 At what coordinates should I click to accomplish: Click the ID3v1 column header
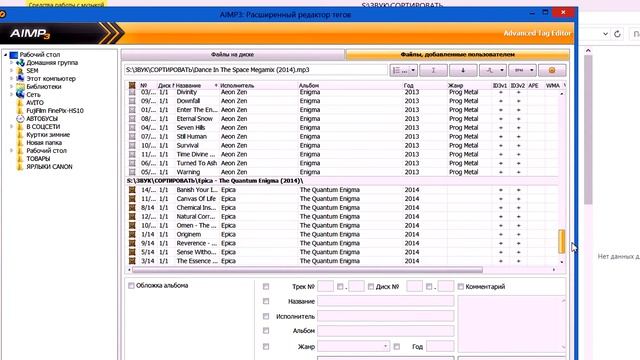[x=500, y=85]
